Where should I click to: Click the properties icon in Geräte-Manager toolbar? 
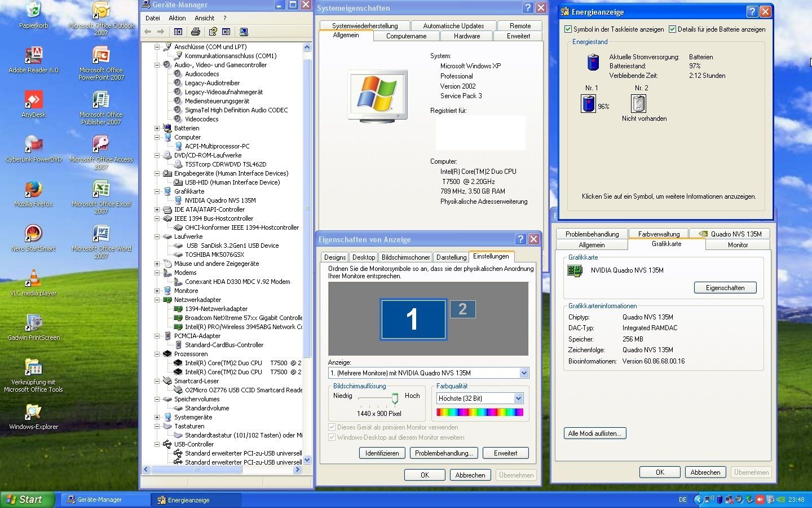pyautogui.click(x=213, y=32)
